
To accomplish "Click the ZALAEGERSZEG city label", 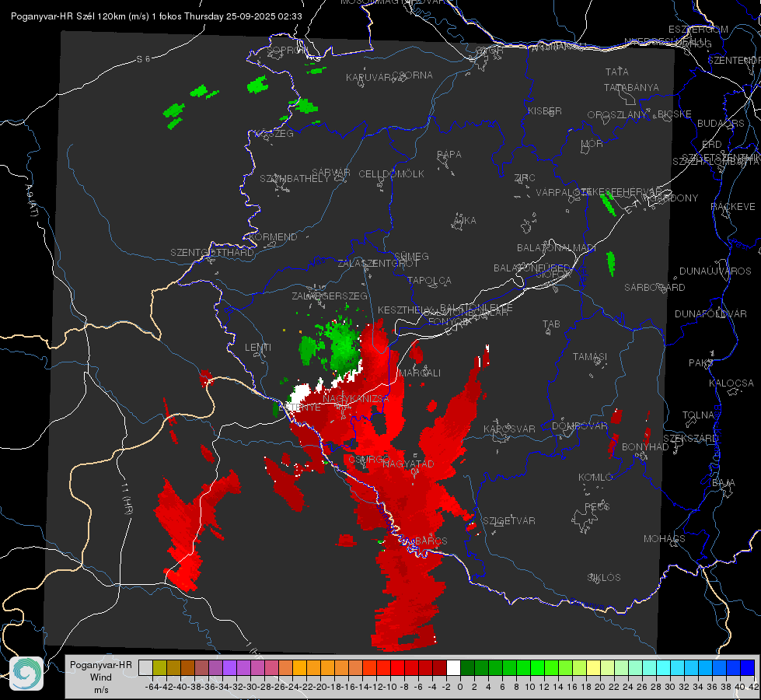I will coord(329,296).
